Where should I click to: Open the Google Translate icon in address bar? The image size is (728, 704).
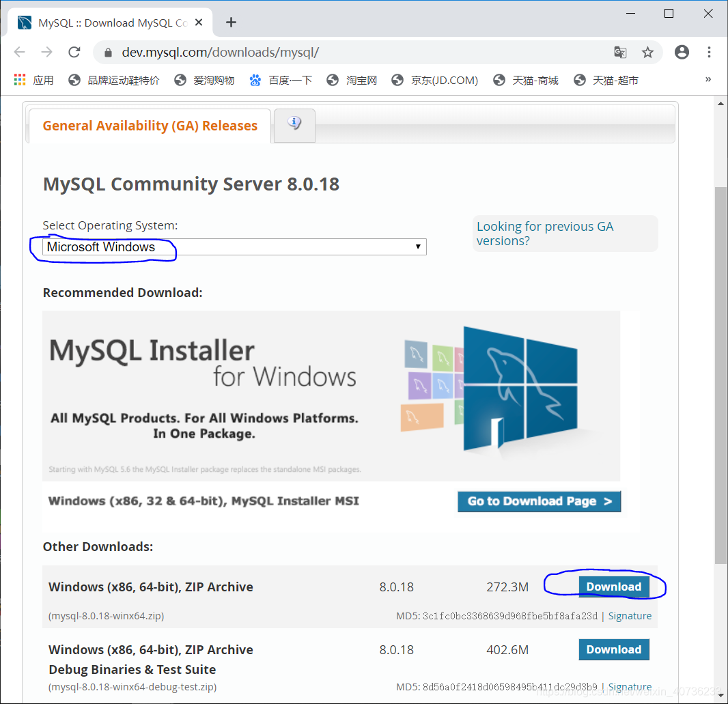(620, 52)
